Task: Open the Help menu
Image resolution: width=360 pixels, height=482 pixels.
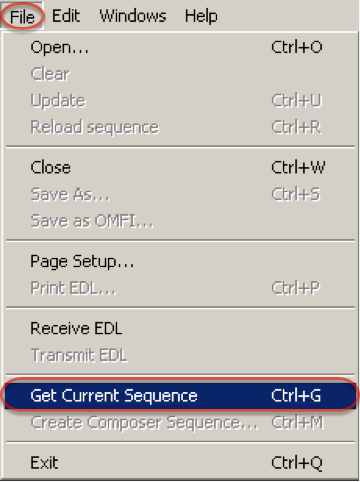Action: coord(201,16)
